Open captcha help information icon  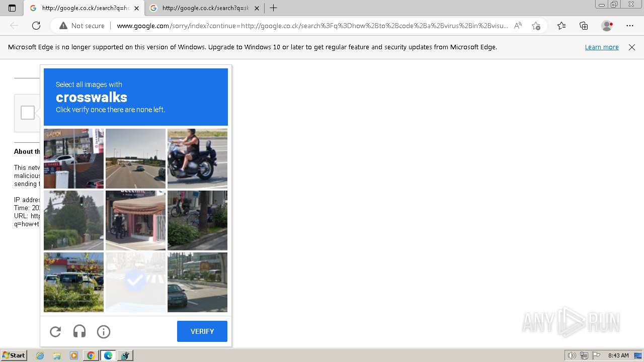[x=104, y=331]
